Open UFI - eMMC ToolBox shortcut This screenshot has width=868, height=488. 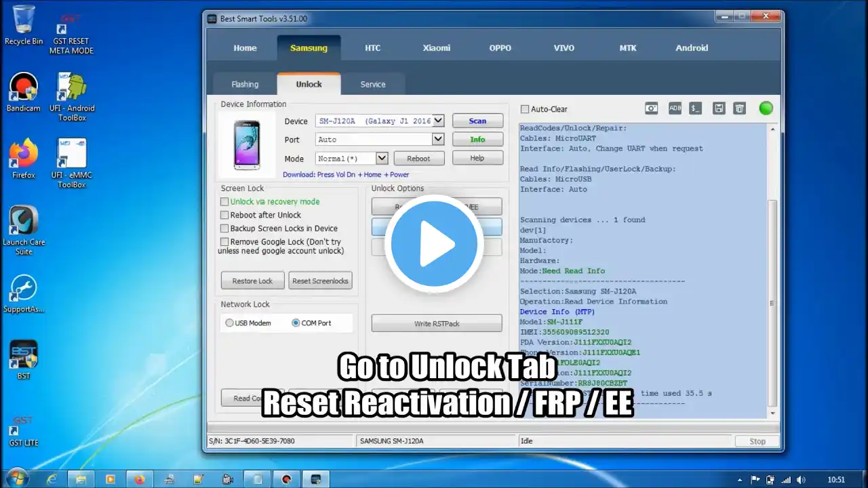coord(72,163)
